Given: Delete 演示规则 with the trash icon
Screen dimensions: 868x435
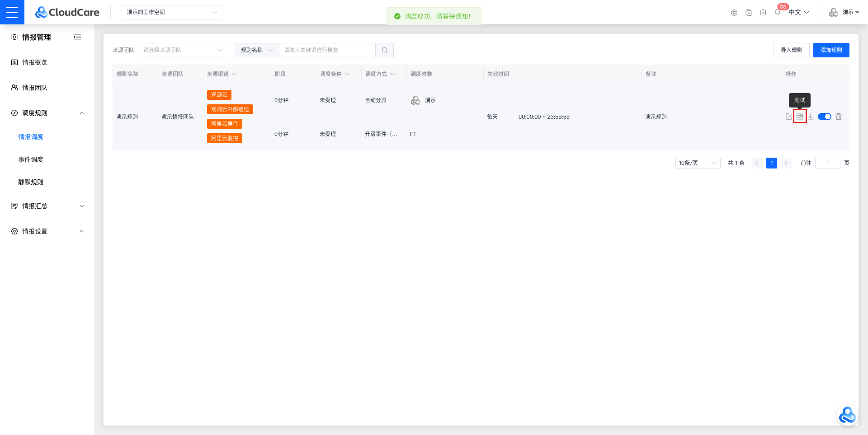Looking at the screenshot, I should (x=839, y=117).
